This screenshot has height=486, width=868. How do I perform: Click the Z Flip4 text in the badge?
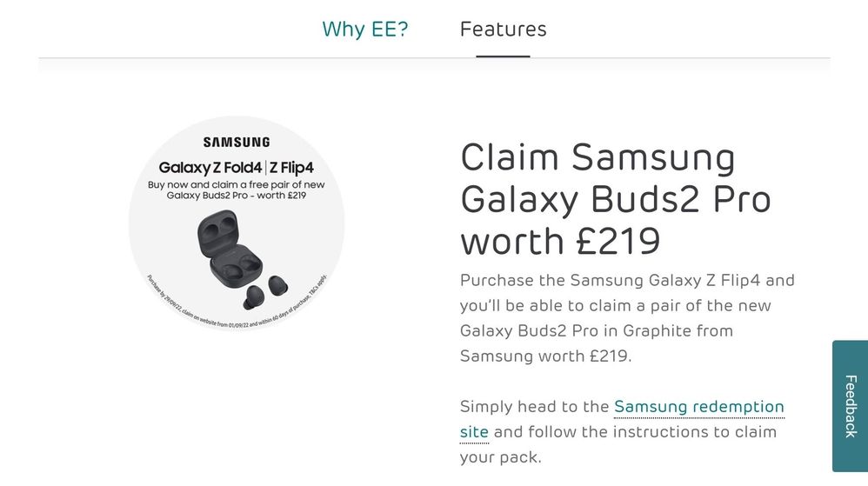291,167
